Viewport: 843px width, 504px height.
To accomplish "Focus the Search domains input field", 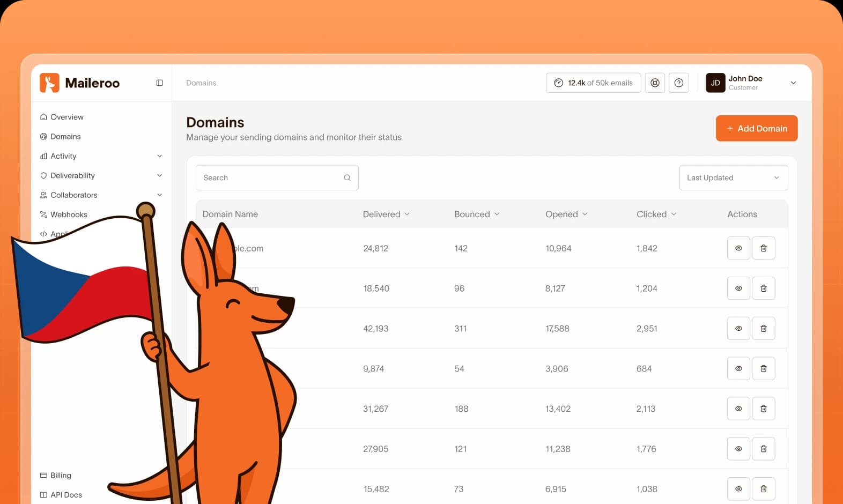I will click(277, 177).
